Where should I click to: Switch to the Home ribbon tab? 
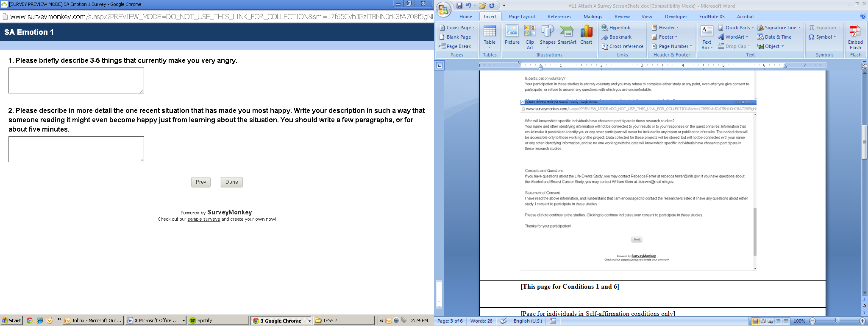466,17
